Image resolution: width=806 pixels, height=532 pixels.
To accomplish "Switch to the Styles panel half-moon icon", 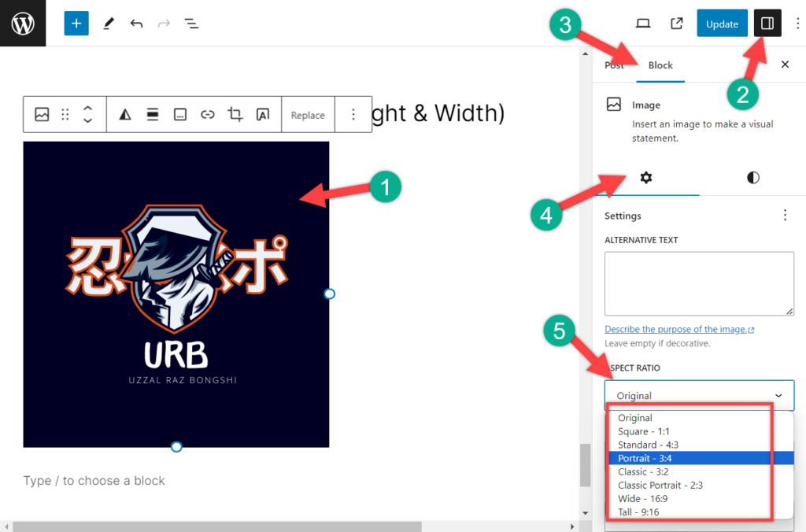I will tap(752, 178).
